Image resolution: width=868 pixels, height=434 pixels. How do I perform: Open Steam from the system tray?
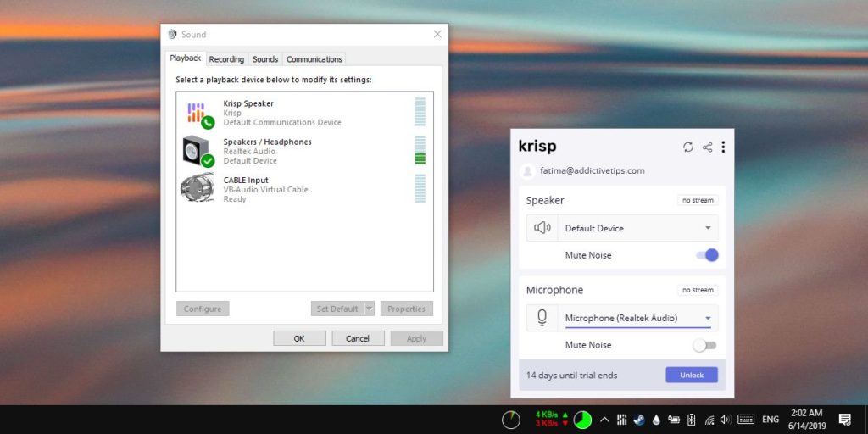(x=639, y=419)
